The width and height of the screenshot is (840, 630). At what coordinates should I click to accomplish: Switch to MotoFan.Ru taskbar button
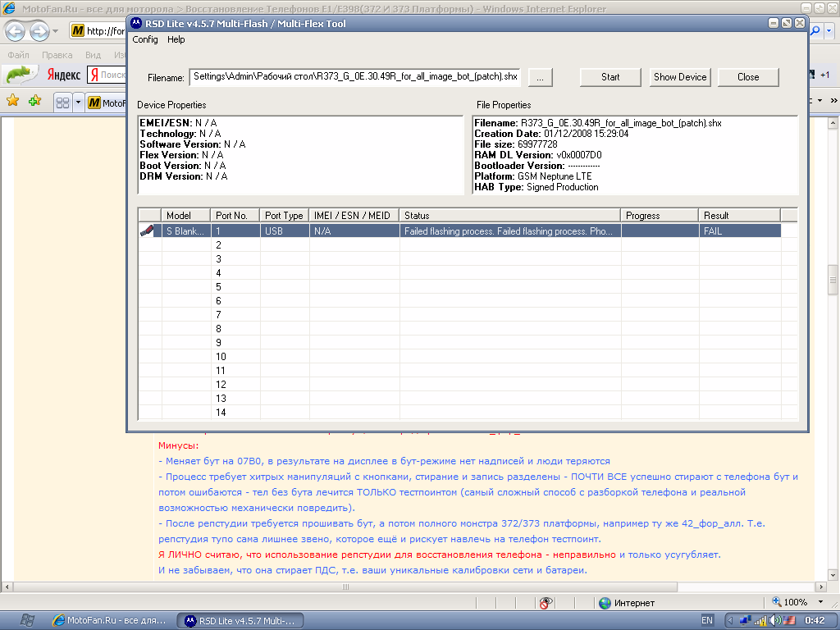tap(111, 620)
